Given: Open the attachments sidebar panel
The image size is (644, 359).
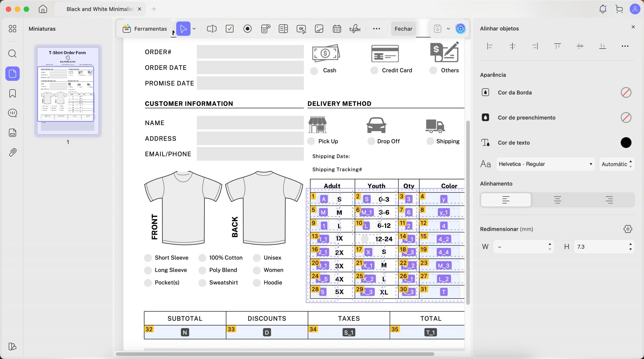Looking at the screenshot, I should pos(12,152).
